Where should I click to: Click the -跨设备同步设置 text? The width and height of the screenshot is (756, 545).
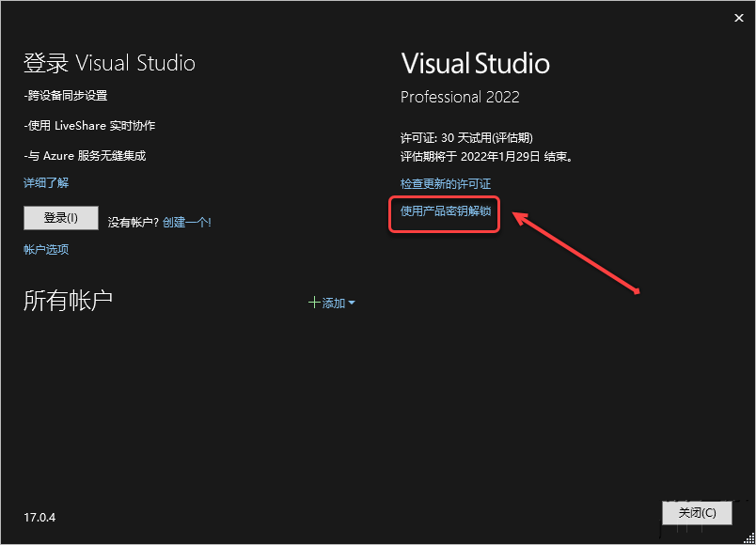66,96
